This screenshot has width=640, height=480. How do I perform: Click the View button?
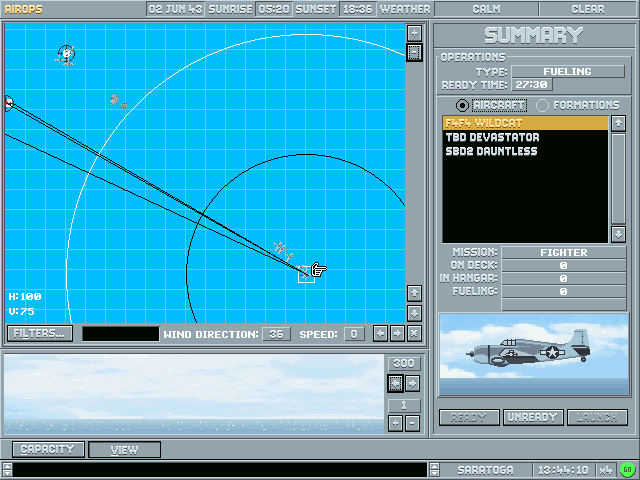tap(124, 449)
